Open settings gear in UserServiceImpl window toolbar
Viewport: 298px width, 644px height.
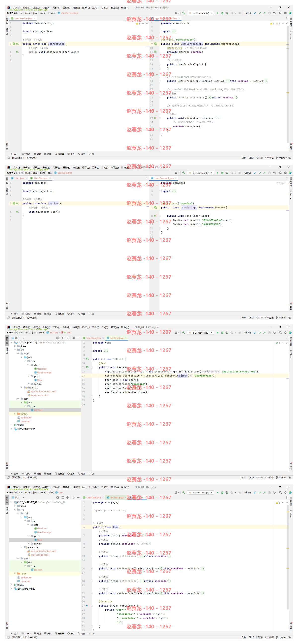pos(285,13)
